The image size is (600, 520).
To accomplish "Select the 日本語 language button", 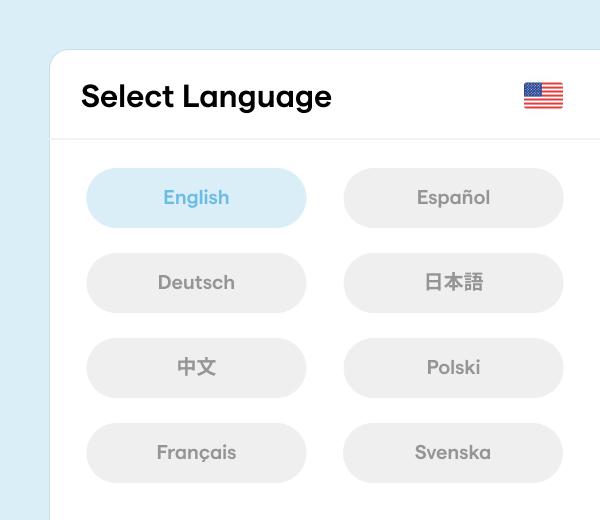I will 453,283.
